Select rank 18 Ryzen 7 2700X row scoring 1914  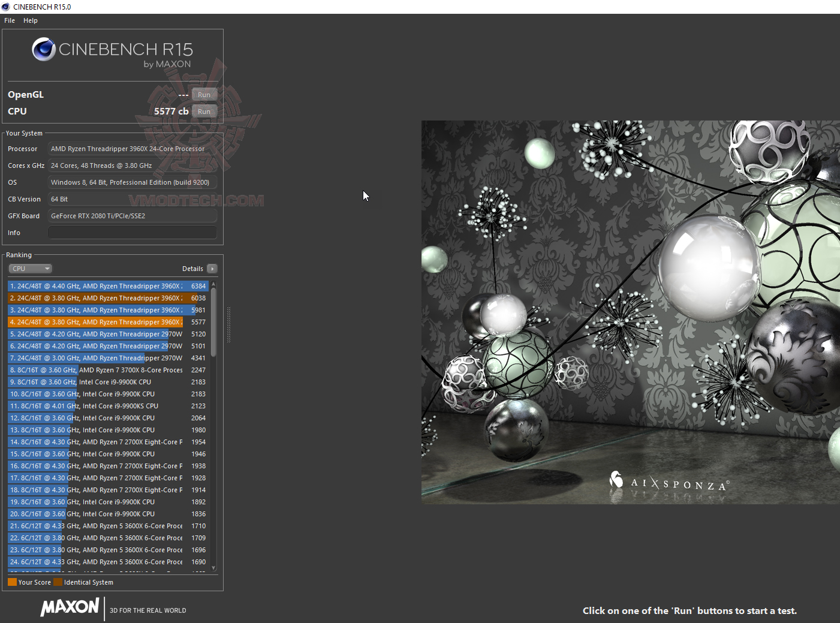click(x=108, y=490)
